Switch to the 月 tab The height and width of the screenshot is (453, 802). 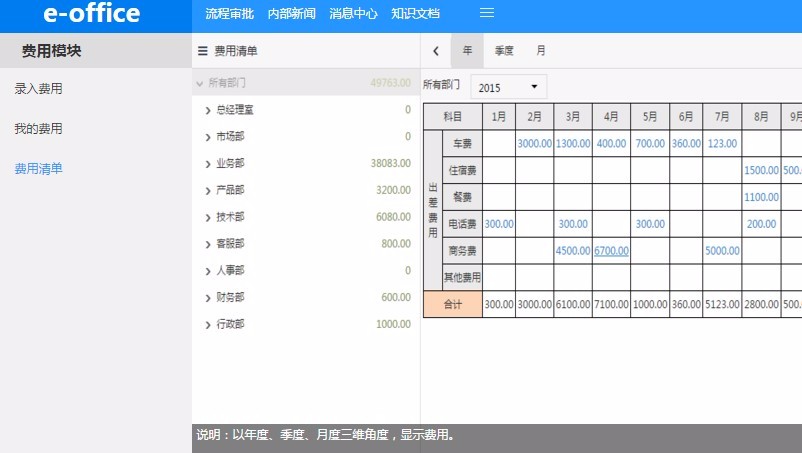click(x=541, y=51)
